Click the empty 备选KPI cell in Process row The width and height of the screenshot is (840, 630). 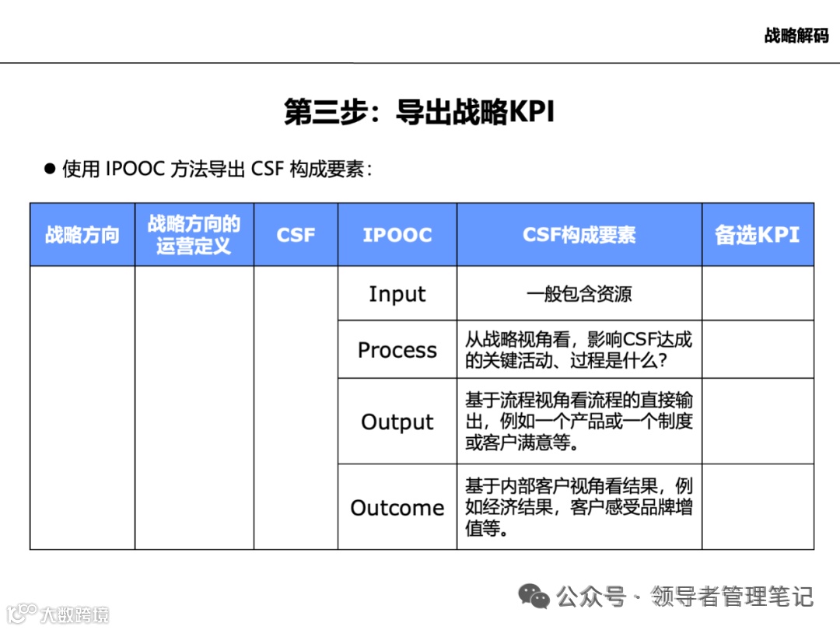click(758, 350)
